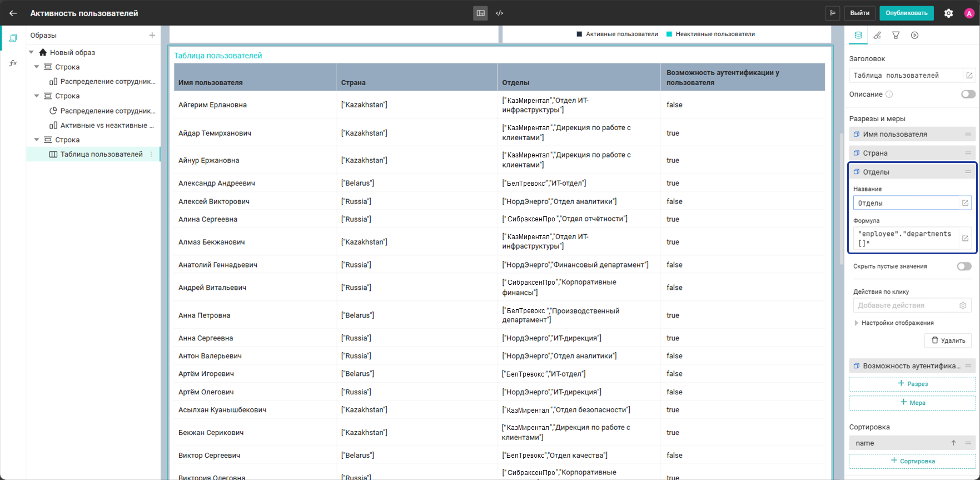
Task: Collapse the Новый образ tree node
Action: [32, 52]
